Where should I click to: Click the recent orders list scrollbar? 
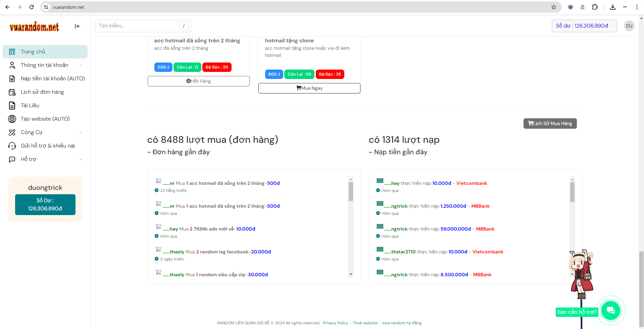pos(351,192)
